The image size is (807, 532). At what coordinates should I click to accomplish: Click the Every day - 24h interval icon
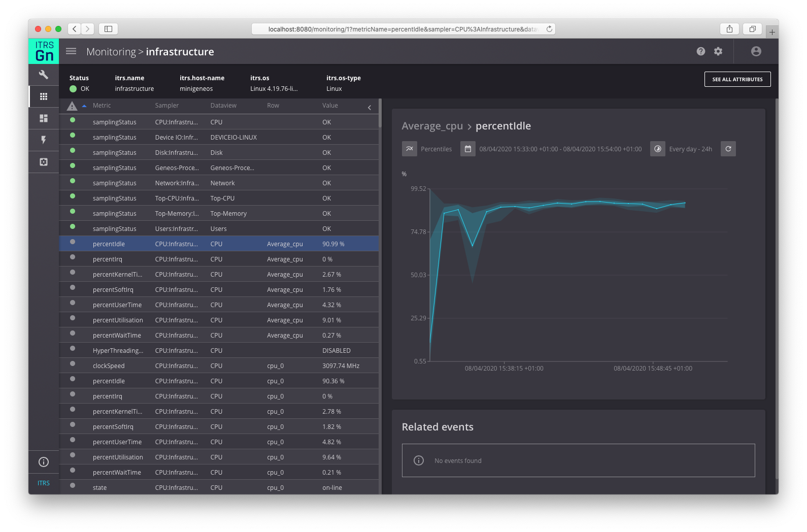[x=658, y=149]
